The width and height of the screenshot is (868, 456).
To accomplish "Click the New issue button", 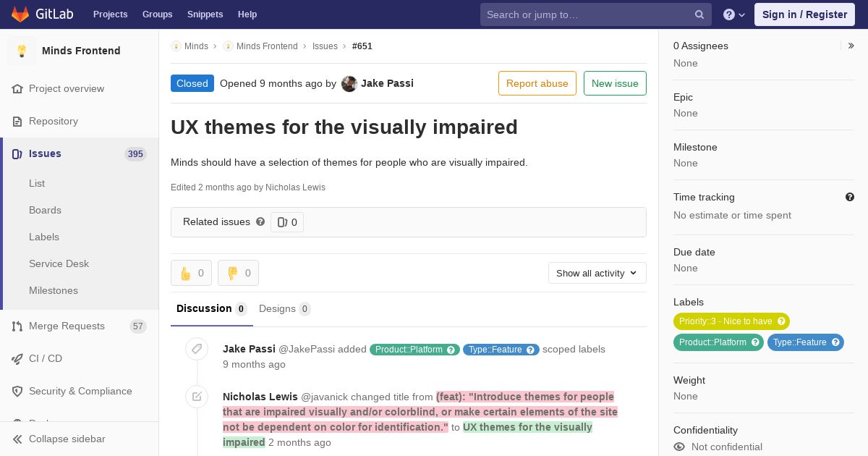I will point(615,83).
